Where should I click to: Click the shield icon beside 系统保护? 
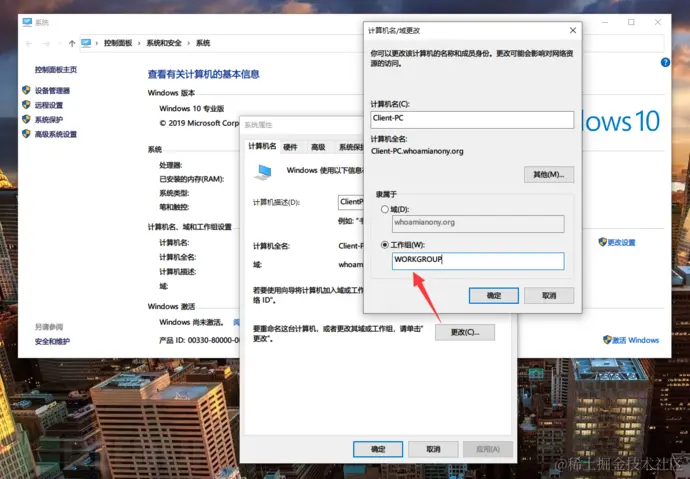26,119
